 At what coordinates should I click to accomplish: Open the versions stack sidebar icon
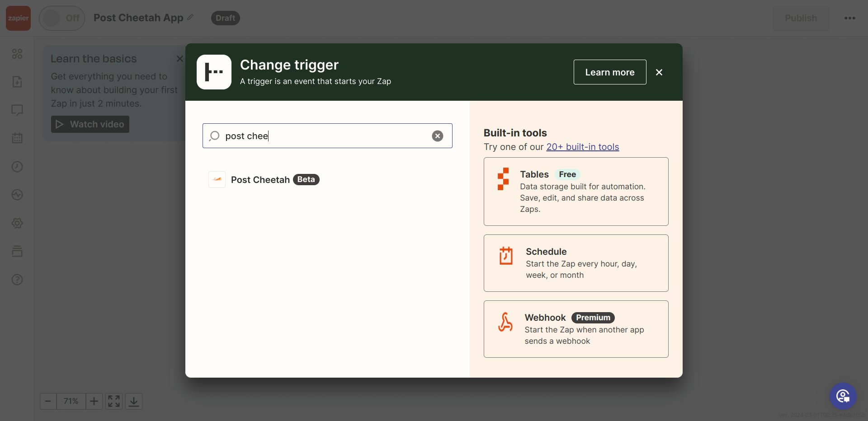17,251
